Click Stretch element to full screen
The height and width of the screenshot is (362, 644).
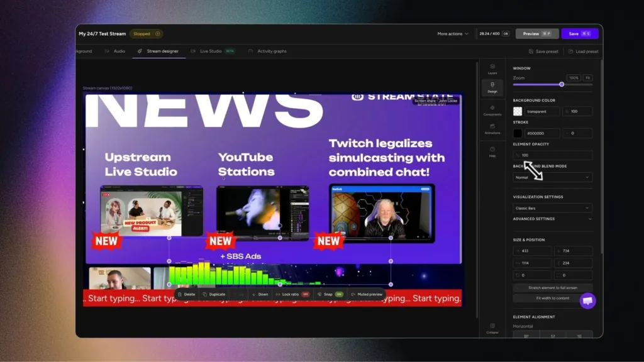(552, 288)
